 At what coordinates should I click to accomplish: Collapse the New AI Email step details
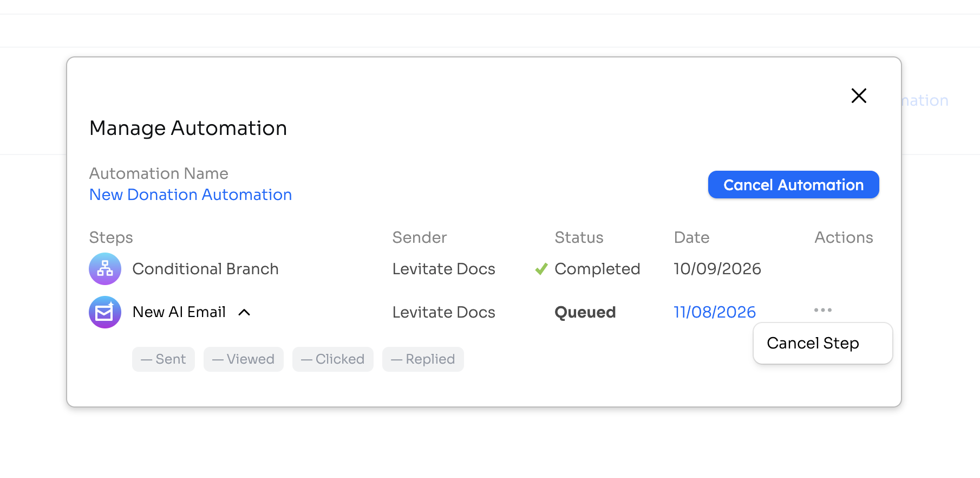tap(244, 312)
